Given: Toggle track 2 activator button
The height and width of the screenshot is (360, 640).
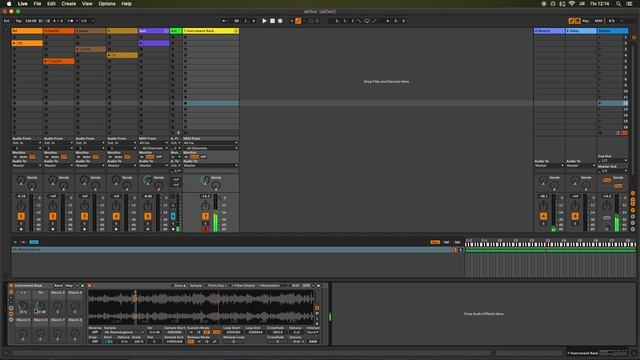Looking at the screenshot, I should pos(53,216).
